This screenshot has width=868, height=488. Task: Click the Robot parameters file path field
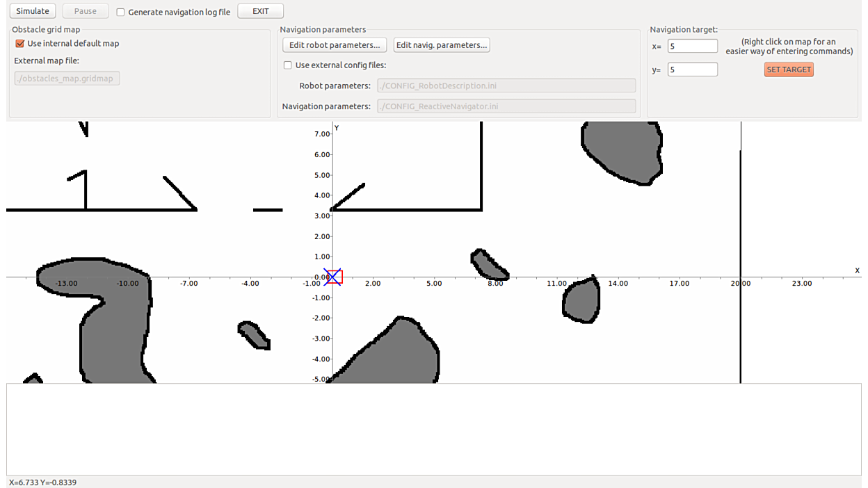506,86
